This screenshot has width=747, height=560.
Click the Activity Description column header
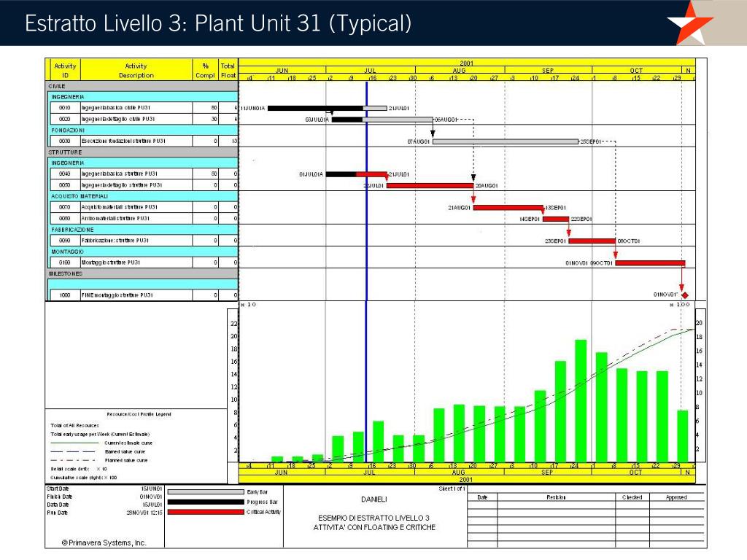(136, 71)
